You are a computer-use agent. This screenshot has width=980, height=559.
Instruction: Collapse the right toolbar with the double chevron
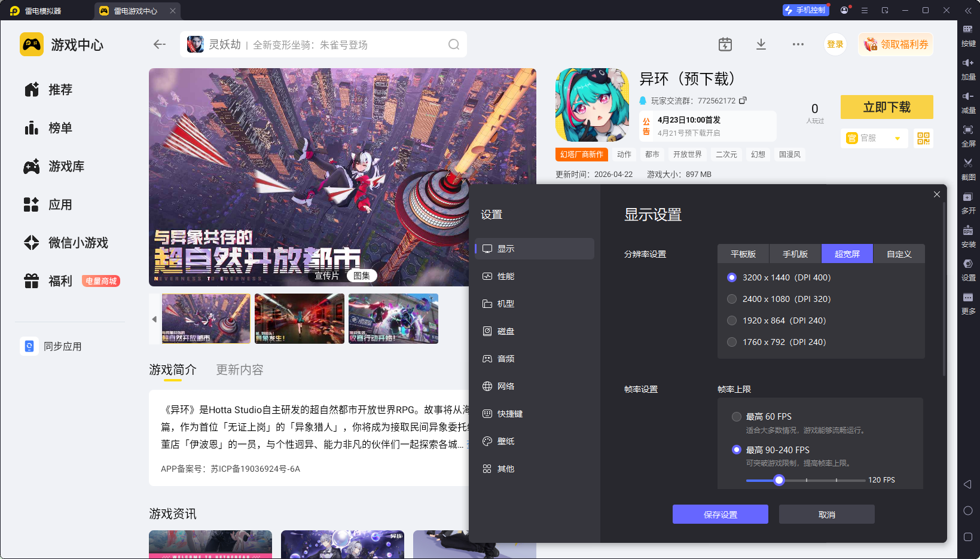click(x=968, y=10)
